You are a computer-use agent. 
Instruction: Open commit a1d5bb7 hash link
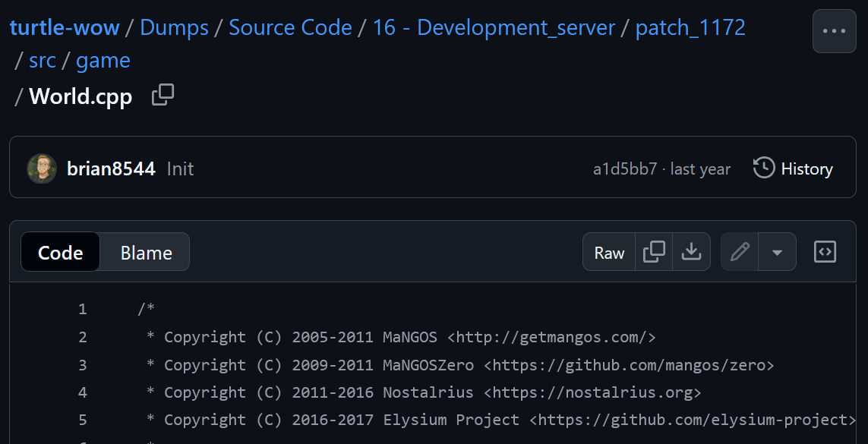tap(625, 168)
